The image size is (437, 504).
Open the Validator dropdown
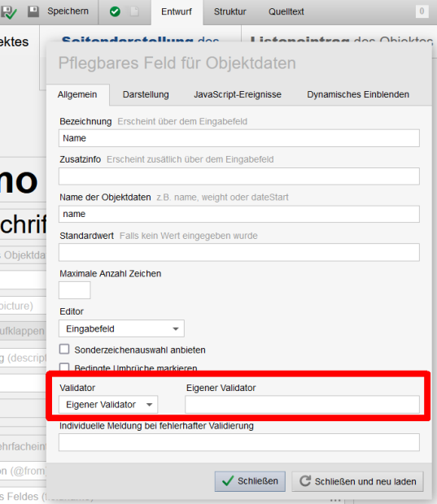[x=108, y=404]
